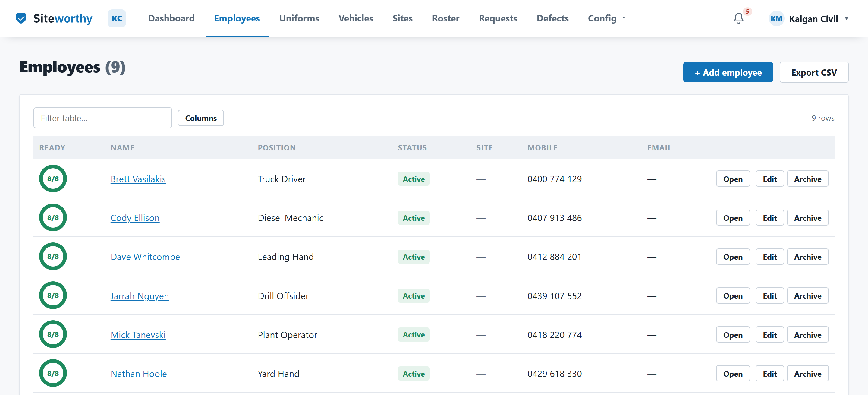Viewport: 868px width, 395px height.
Task: Edit the Jarrah Nguyen record
Action: point(770,295)
